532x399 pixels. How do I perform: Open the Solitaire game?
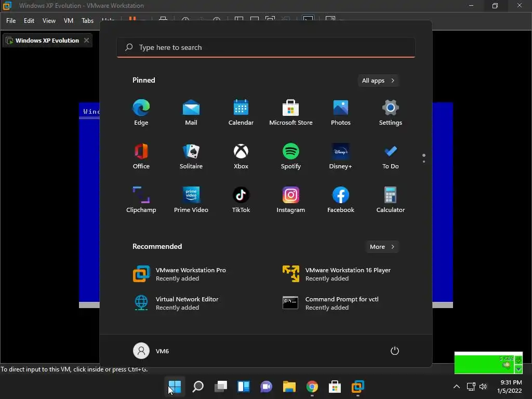click(x=191, y=156)
